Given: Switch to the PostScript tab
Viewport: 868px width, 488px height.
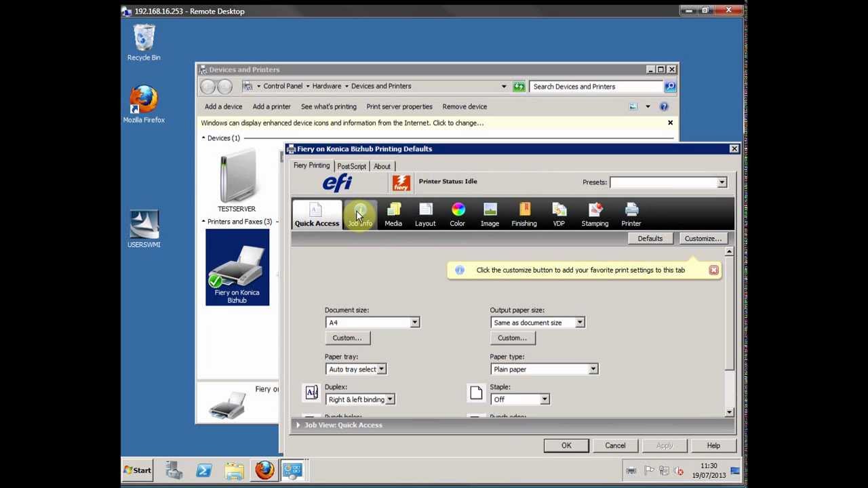Looking at the screenshot, I should pos(351,166).
